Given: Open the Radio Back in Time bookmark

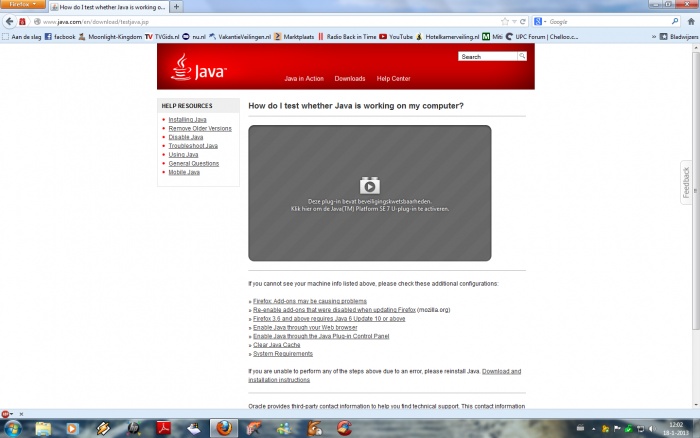Looking at the screenshot, I should [347, 37].
